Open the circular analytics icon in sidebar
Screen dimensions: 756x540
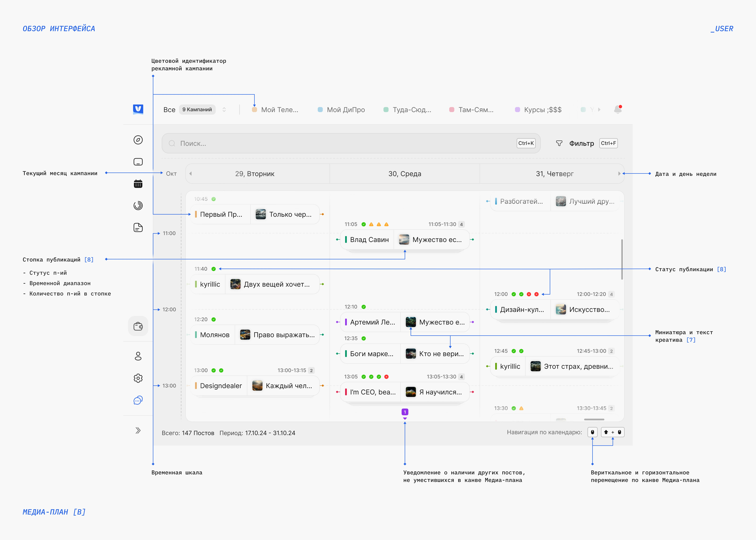coord(138,205)
